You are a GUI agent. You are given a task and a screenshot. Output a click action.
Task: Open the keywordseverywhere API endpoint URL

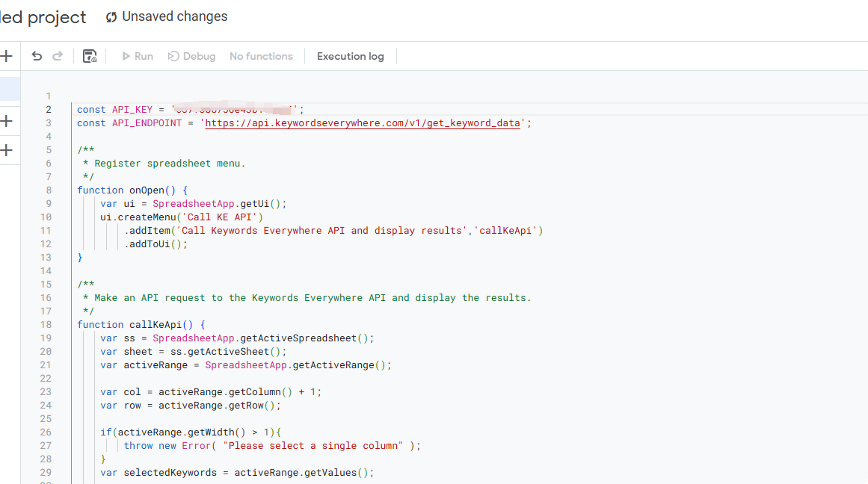[363, 122]
